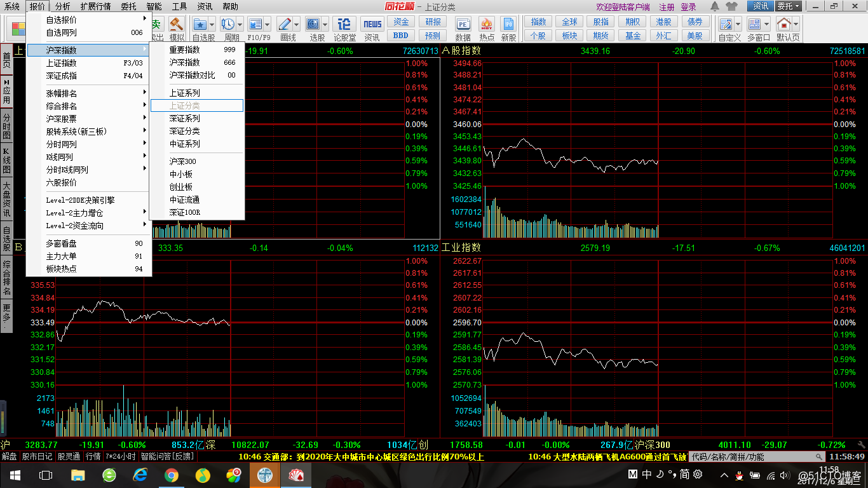Screen dimensions: 868x488
Task: Click the 资讯 button in title bar
Action: tap(760, 6)
